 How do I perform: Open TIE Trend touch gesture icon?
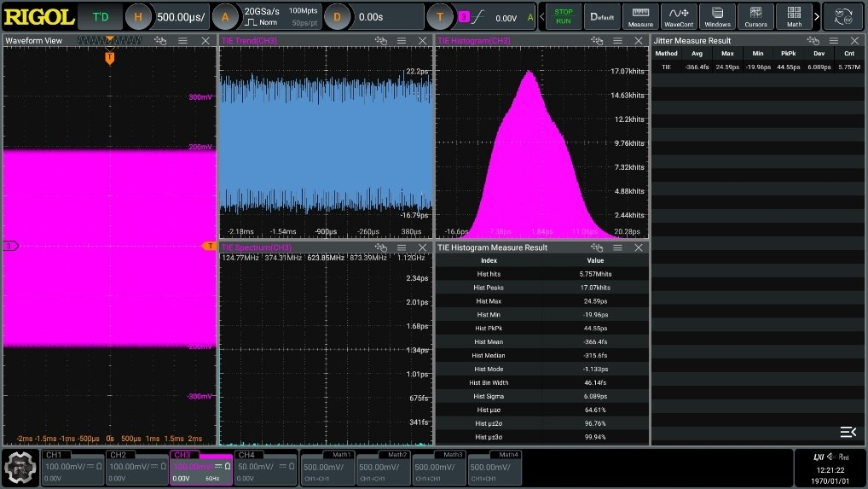click(x=380, y=40)
